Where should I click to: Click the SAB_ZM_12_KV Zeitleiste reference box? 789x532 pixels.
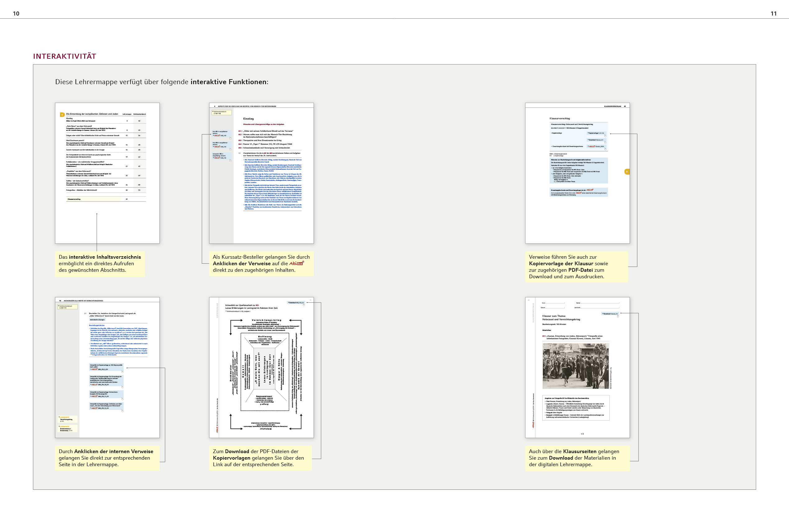point(106,406)
